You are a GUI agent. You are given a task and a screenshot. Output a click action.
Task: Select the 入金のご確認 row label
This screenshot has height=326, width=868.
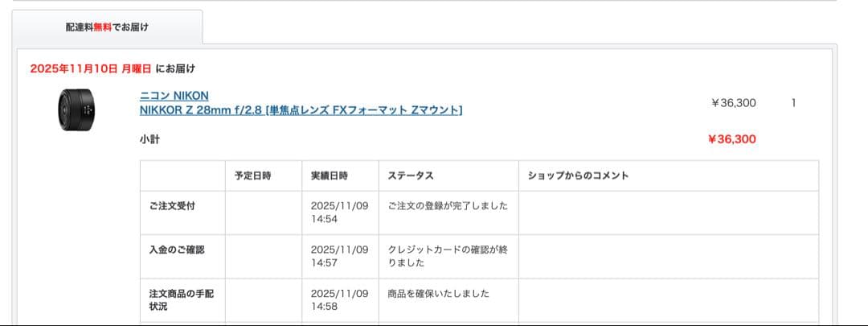tap(171, 250)
